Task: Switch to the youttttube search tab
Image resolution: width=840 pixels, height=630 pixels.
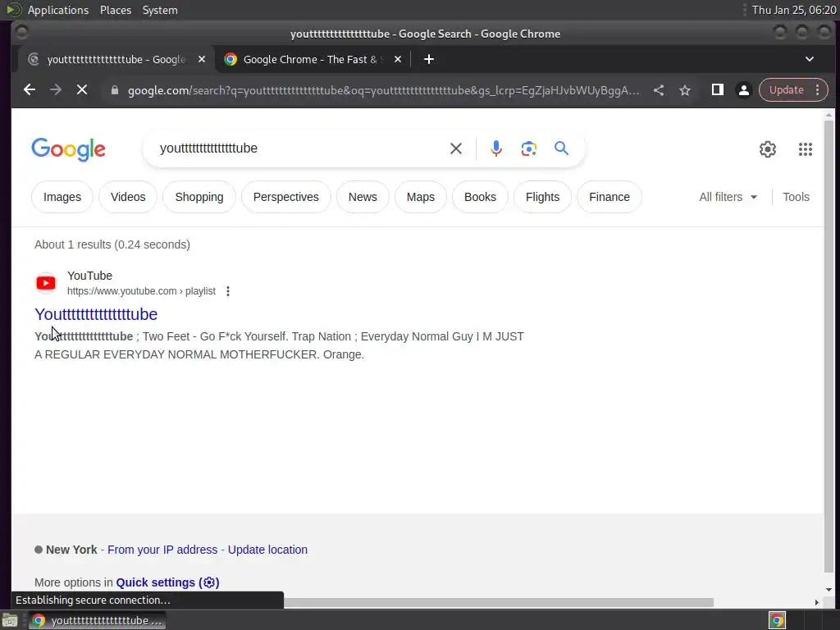Action: 116,59
